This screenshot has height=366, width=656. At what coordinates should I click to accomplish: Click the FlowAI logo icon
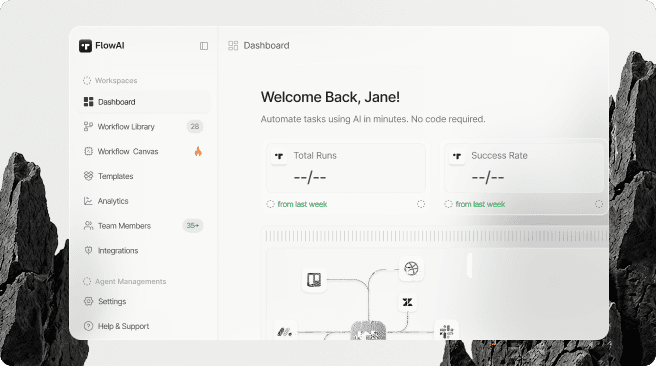click(85, 46)
